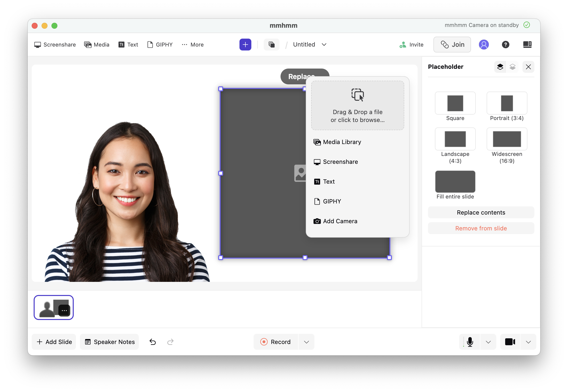This screenshot has height=392, width=568.
Task: Toggle the camera on or off
Action: coord(510,342)
